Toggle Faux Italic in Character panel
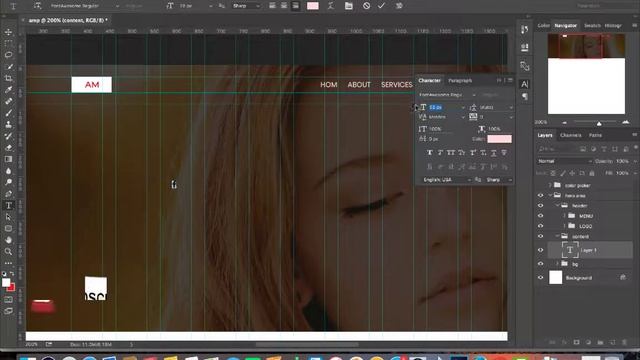Screen dimensions: 640x360 point(440,153)
